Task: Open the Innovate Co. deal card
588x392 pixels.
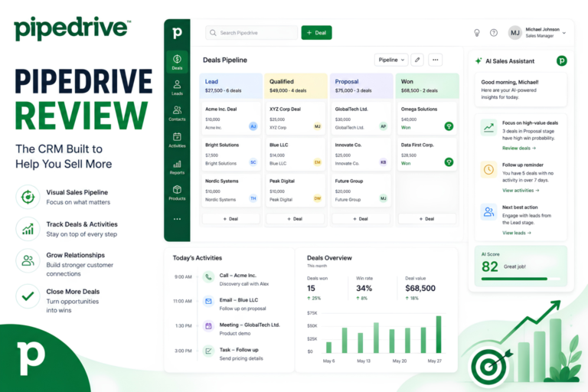Action: 361,155
